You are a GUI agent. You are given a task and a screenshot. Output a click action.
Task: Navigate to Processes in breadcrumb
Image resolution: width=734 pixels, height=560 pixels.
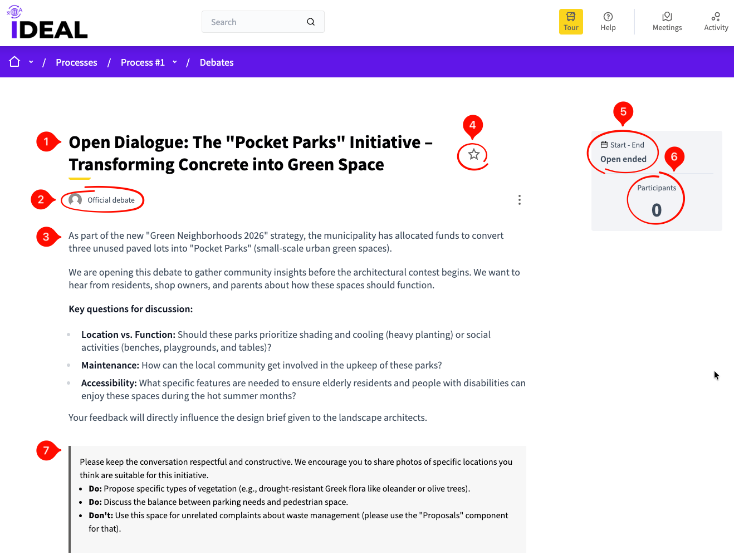[76, 62]
